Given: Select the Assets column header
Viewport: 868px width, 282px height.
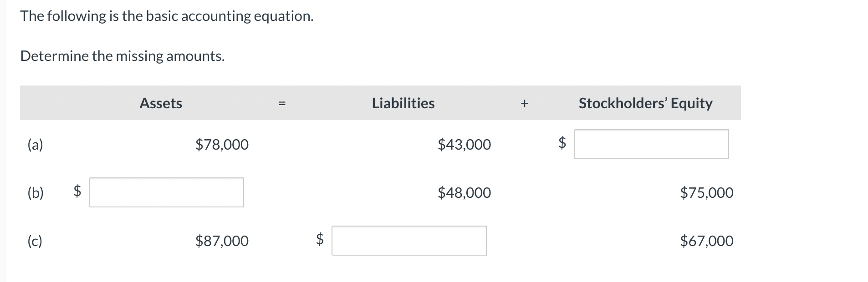Looking at the screenshot, I should (160, 103).
